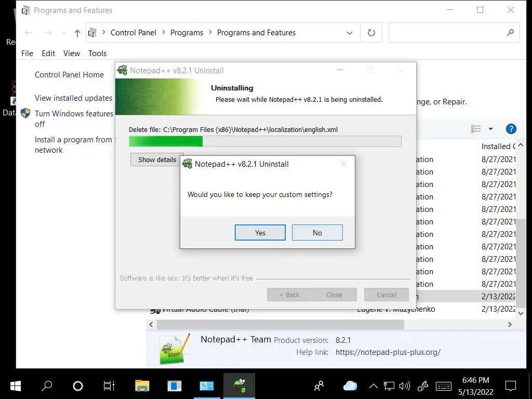Click the horizontal scrollbar thumb

coord(280,324)
